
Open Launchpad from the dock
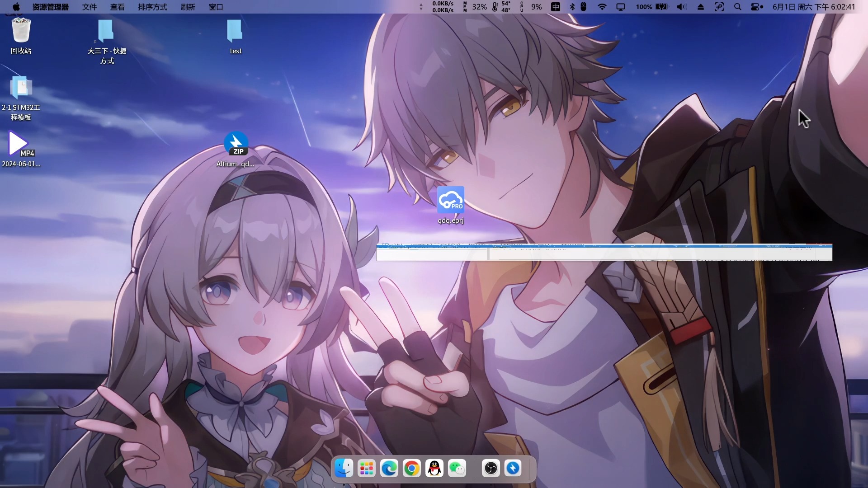(x=366, y=468)
